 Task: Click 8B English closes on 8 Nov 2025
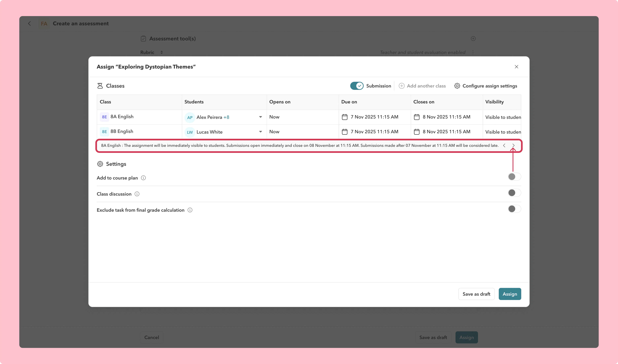click(x=447, y=132)
